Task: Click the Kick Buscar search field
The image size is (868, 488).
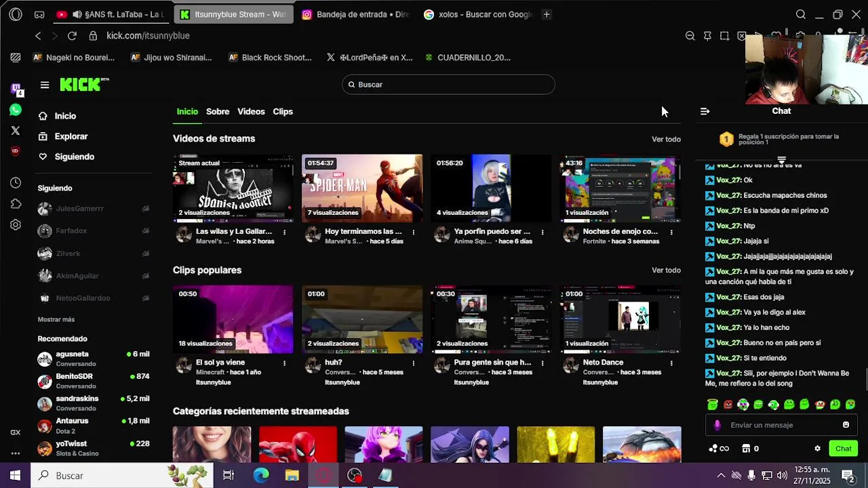Action: (448, 85)
